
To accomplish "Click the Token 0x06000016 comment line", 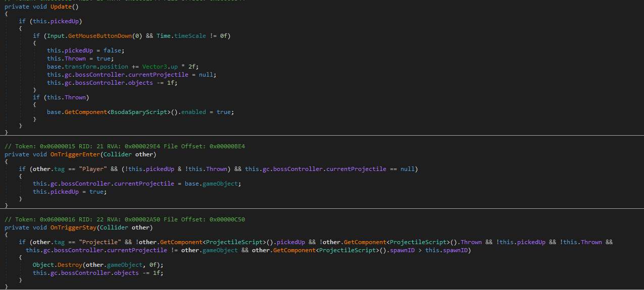I will click(125, 219).
